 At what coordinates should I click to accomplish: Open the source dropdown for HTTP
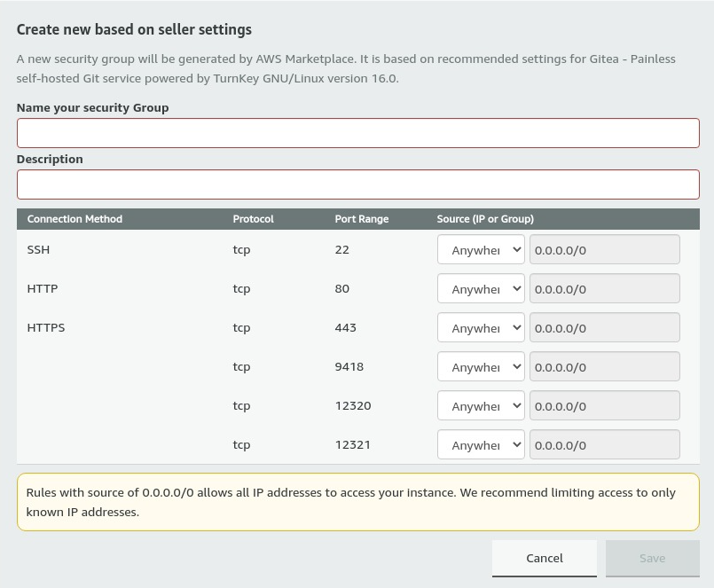tap(481, 288)
